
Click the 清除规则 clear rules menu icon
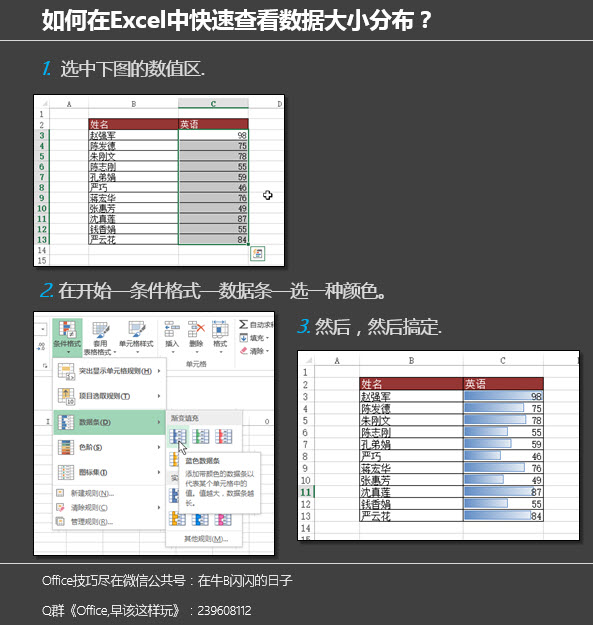point(60,507)
